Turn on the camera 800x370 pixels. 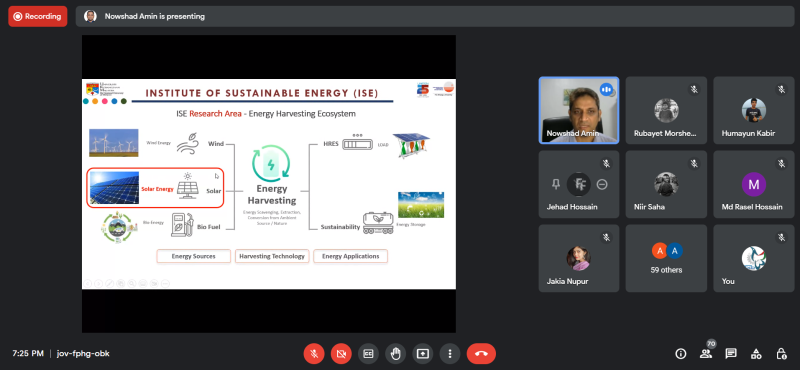click(x=341, y=353)
